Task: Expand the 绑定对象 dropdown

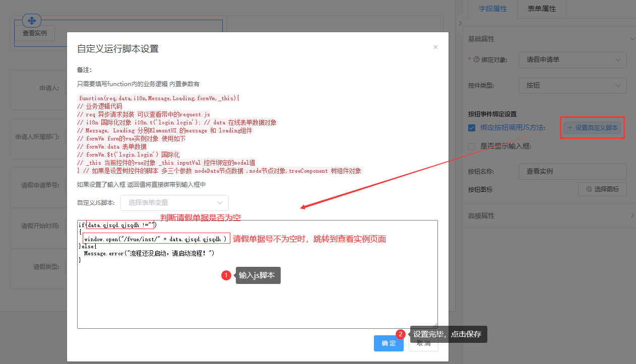Action: pyautogui.click(x=573, y=59)
